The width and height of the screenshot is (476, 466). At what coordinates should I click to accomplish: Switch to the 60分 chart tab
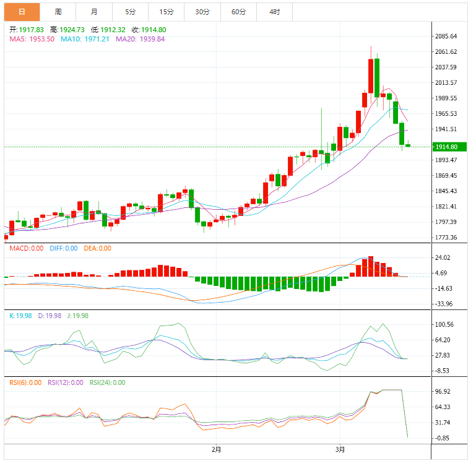point(238,12)
